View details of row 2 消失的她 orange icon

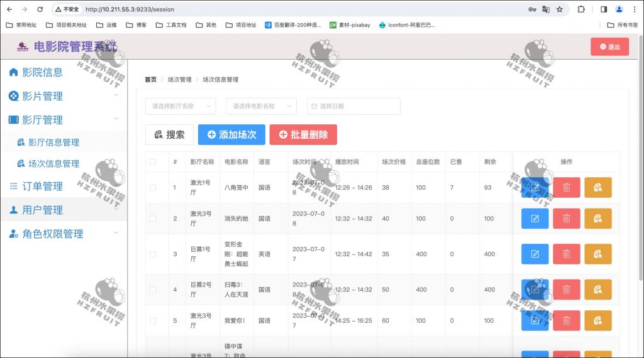tap(598, 219)
